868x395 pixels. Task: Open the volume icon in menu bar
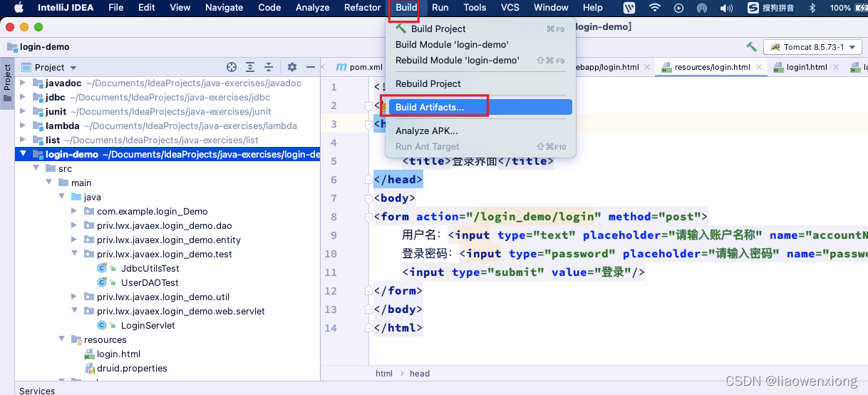coord(726,8)
